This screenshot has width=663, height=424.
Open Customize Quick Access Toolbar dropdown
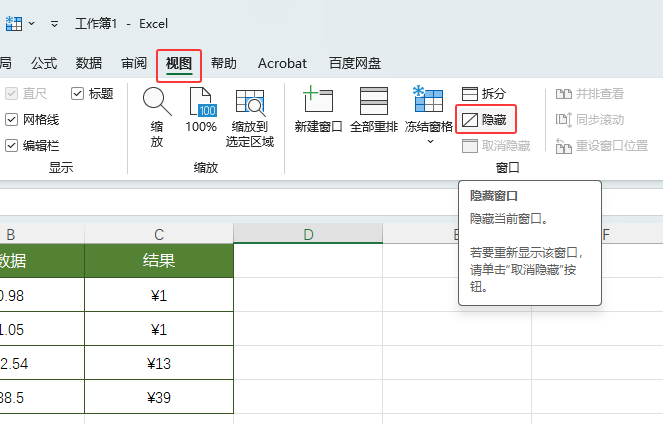pos(54,24)
